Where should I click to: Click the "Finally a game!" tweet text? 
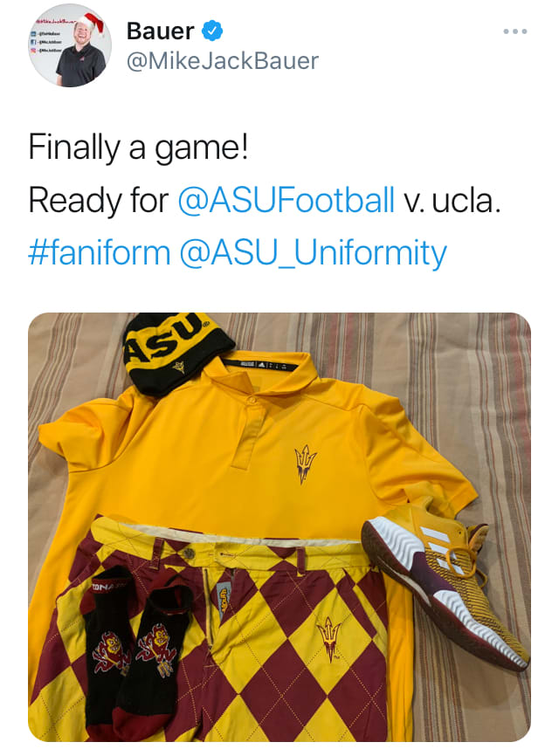138,147
